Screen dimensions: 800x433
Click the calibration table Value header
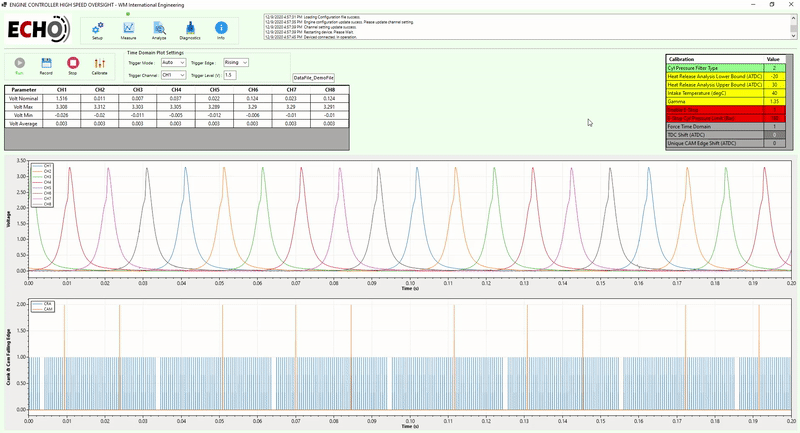click(x=774, y=59)
